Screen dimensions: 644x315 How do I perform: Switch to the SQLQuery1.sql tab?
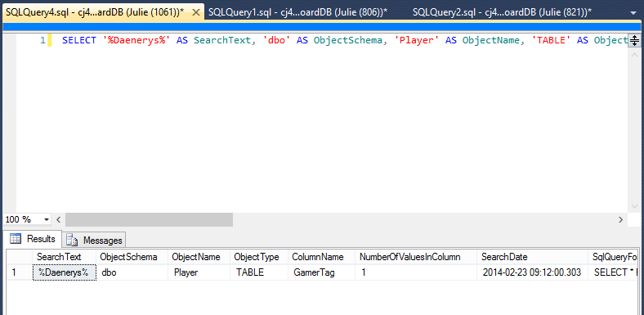point(297,13)
